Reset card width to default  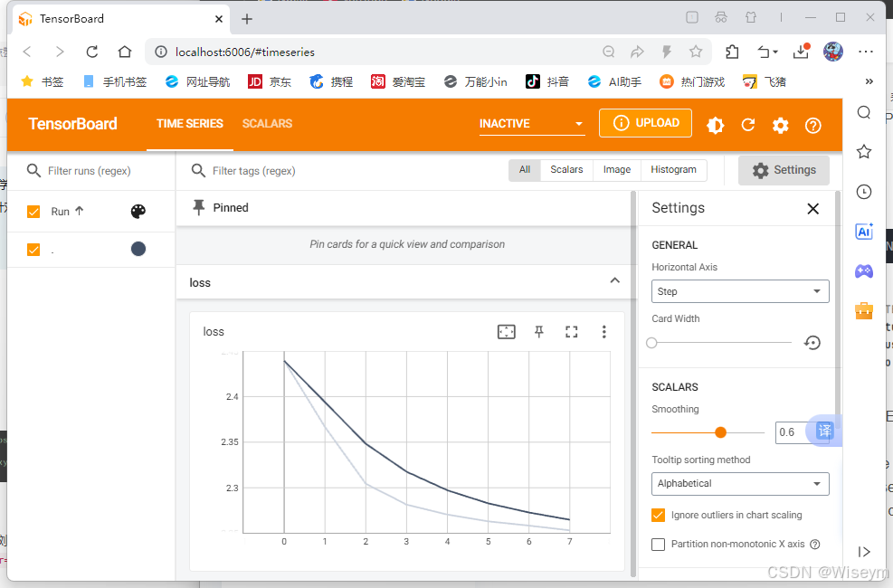click(x=812, y=343)
